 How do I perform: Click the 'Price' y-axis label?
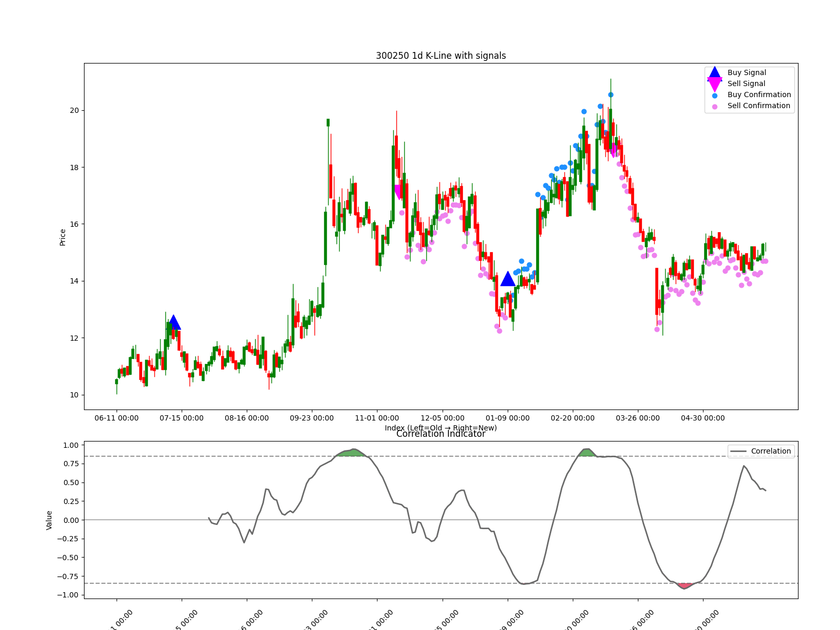click(x=63, y=237)
